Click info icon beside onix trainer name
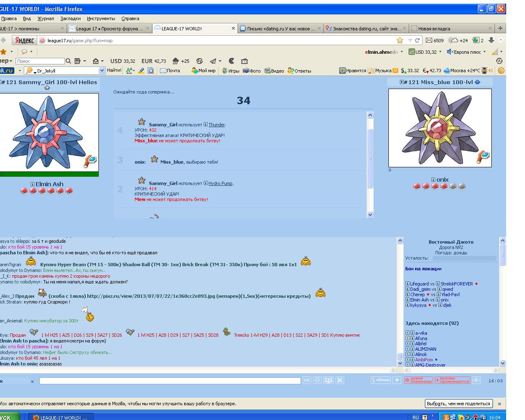Screen dimensions: 525x420 [x=433, y=180]
